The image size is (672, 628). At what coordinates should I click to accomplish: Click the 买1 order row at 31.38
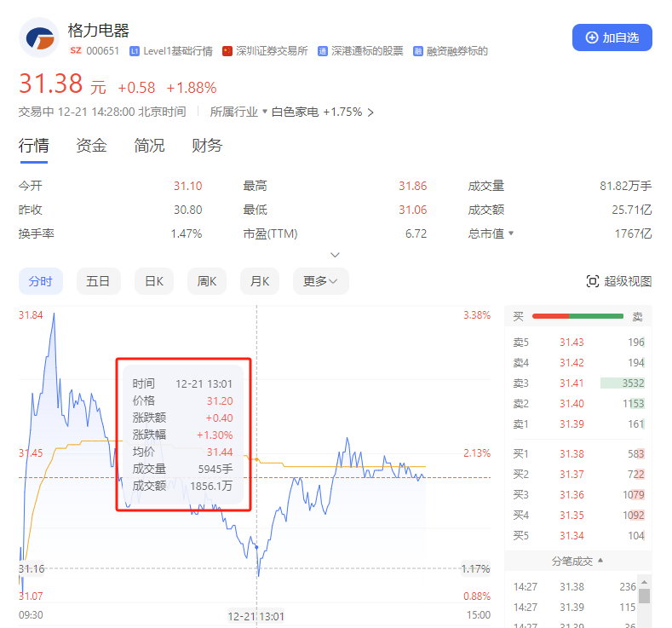[x=578, y=453]
